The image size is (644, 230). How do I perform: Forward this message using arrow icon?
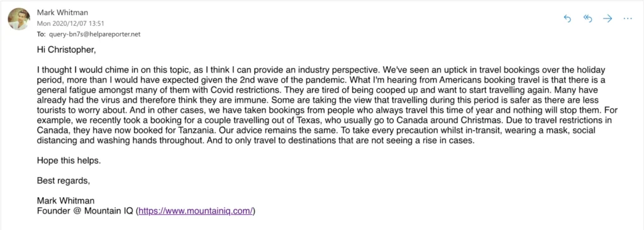click(608, 18)
